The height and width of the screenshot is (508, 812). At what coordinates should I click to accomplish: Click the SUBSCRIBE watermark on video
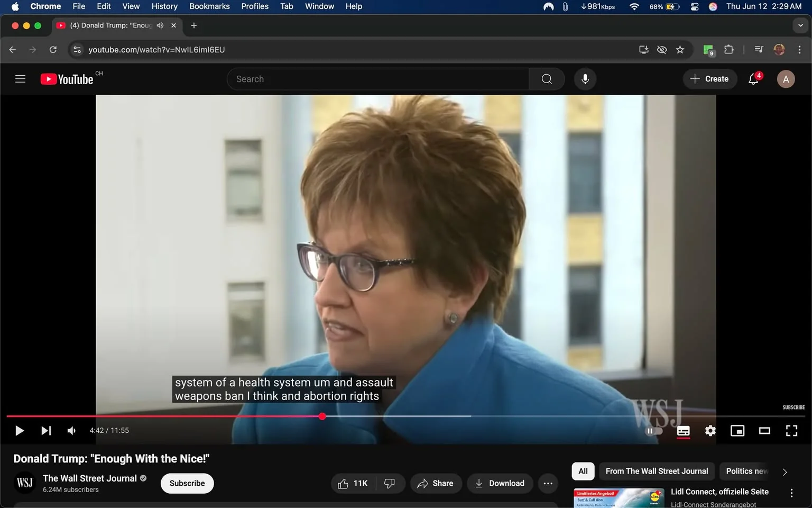(x=793, y=407)
